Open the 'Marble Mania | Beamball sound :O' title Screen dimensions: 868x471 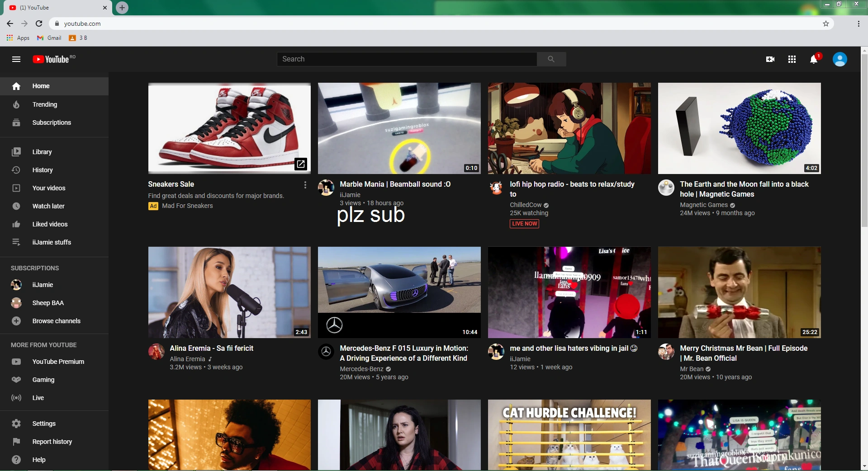pyautogui.click(x=395, y=184)
